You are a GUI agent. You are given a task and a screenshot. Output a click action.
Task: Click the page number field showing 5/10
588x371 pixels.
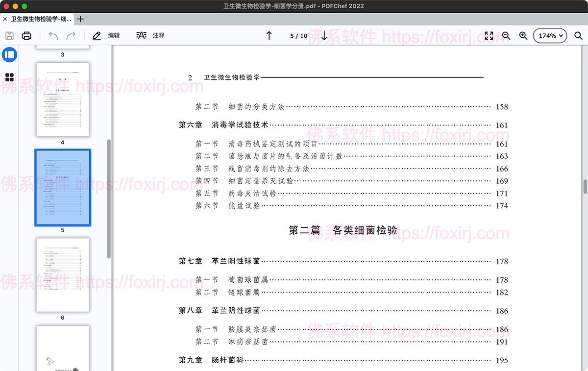point(298,35)
